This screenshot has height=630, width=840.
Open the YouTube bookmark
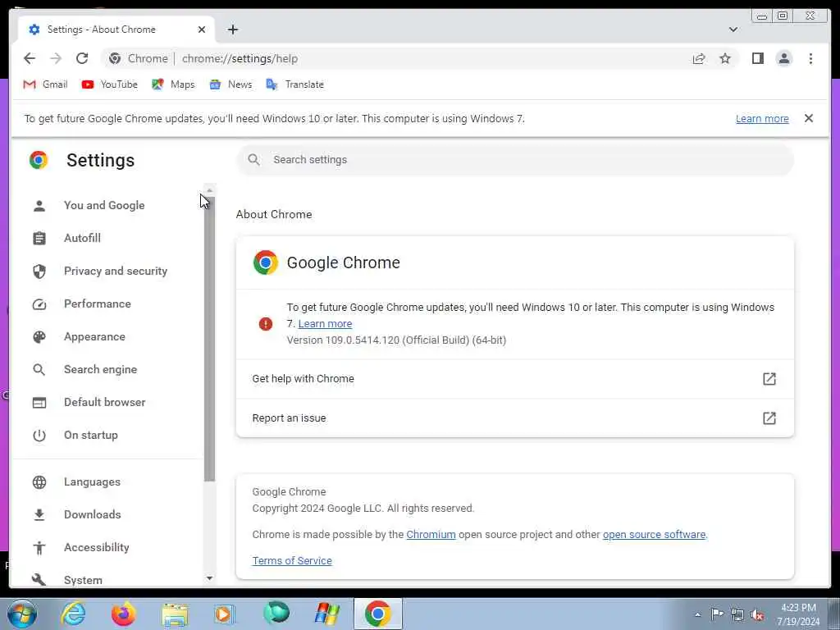tap(109, 84)
